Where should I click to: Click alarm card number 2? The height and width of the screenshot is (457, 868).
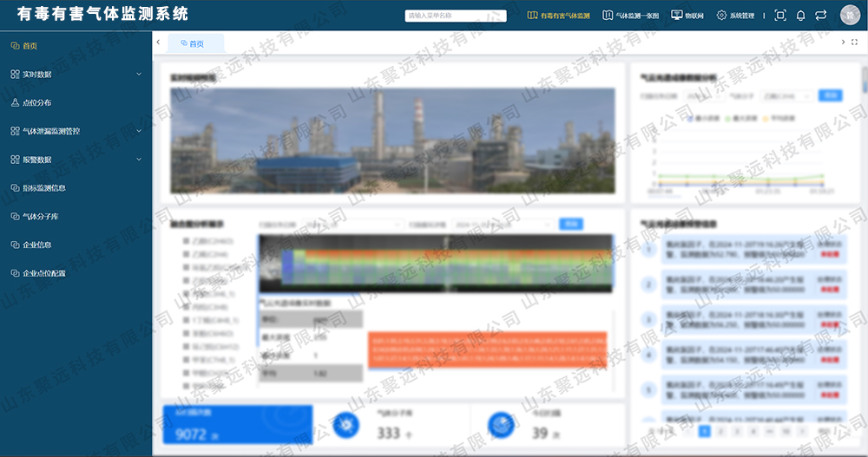(754, 285)
